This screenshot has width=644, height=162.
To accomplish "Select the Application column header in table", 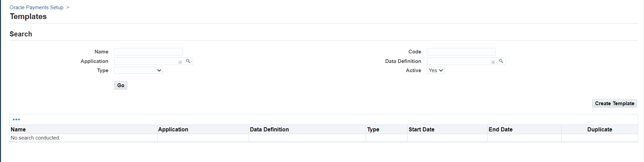I will click(x=173, y=129).
